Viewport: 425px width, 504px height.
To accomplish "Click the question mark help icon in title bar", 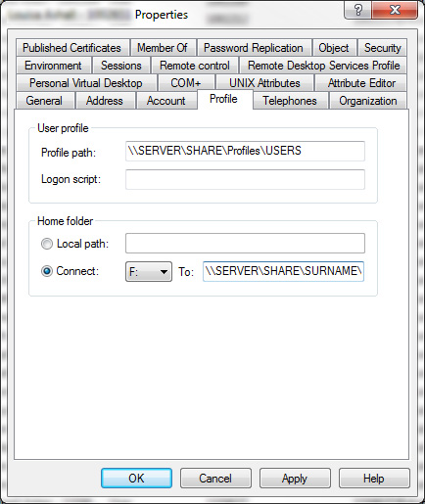I will point(358,10).
